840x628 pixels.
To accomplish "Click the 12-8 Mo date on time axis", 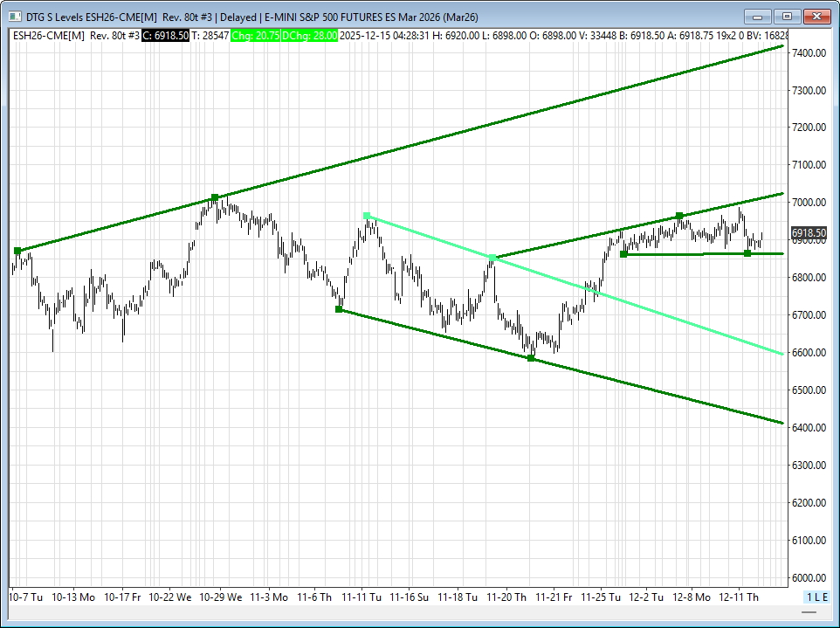I will click(x=692, y=597).
